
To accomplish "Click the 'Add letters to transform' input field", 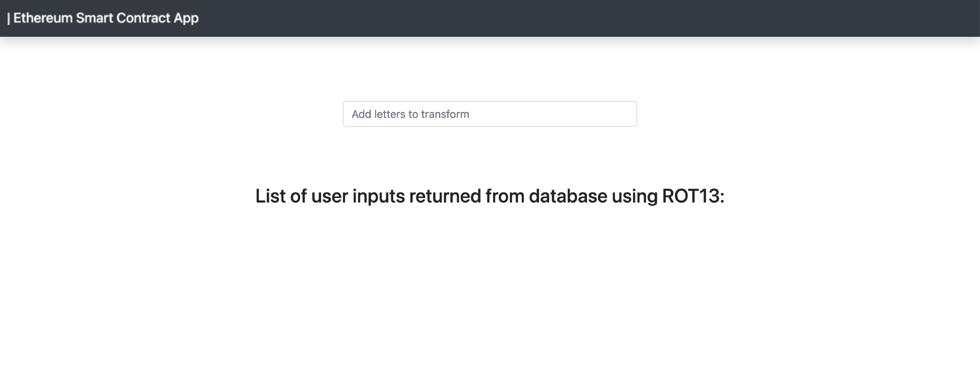I will pos(490,114).
